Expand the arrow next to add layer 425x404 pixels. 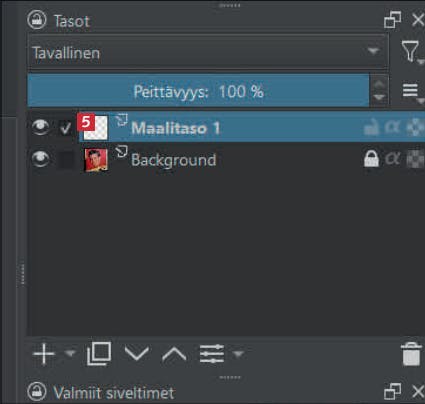[x=70, y=353]
